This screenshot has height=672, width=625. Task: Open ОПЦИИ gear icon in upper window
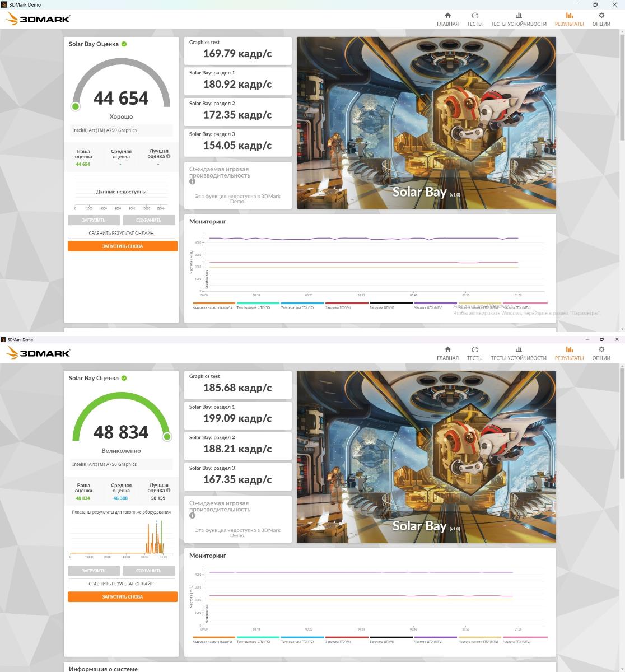tap(601, 16)
